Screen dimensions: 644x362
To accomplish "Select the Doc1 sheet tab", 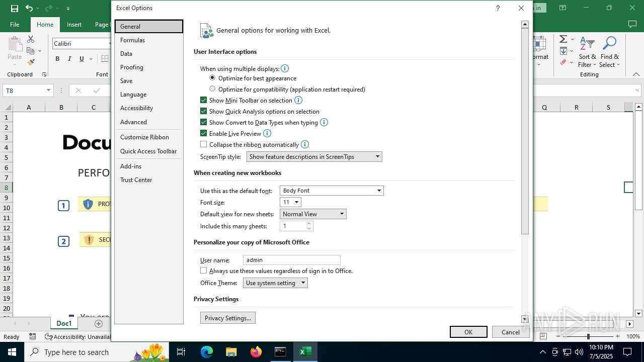I will [64, 323].
